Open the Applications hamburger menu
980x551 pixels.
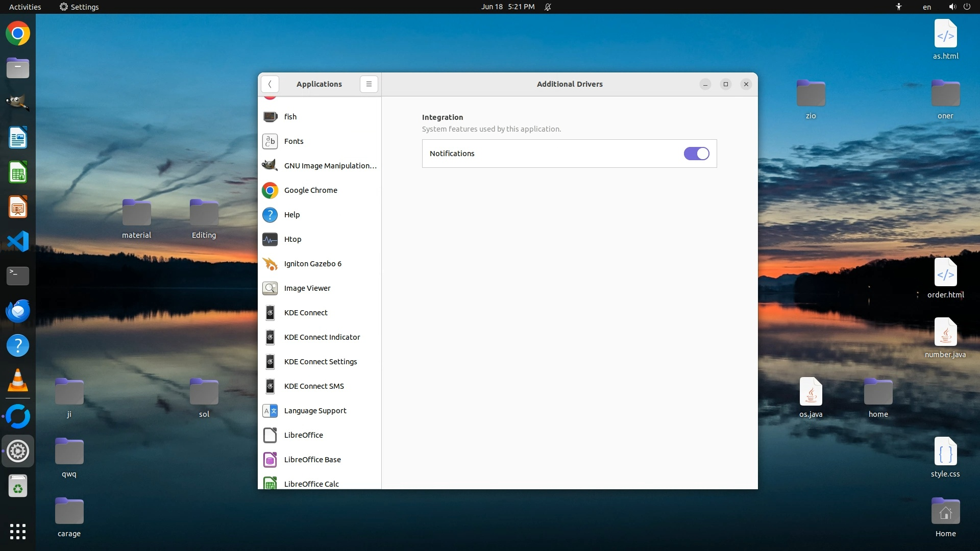click(369, 84)
